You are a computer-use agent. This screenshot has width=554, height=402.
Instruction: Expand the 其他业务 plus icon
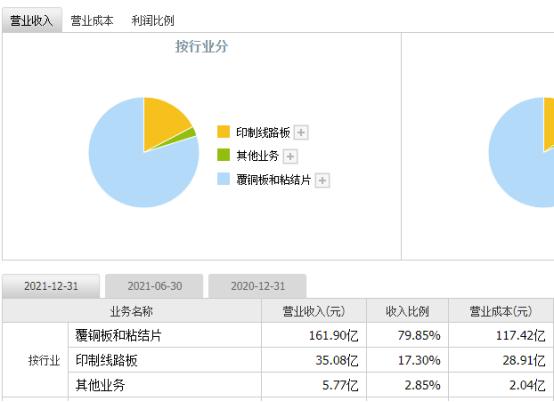(290, 156)
